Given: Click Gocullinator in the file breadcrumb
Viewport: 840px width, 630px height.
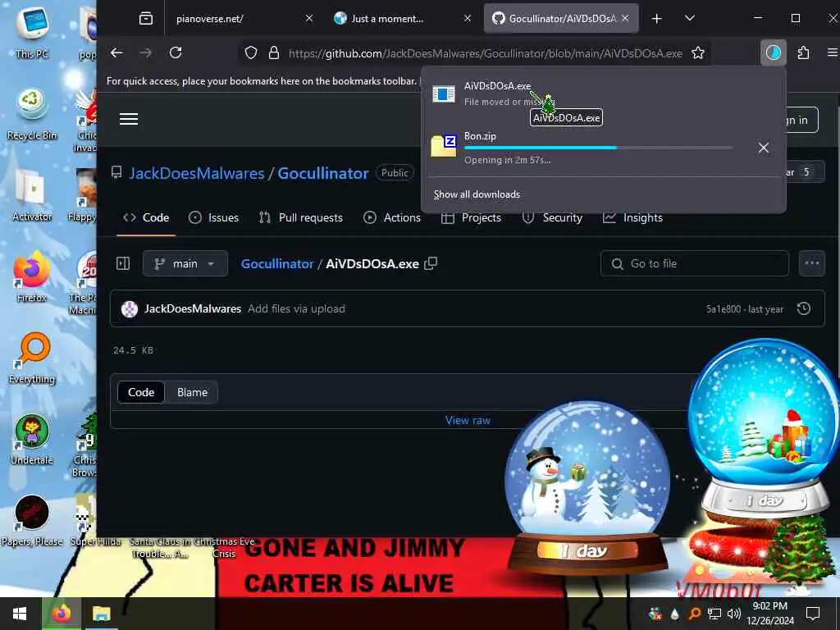Looking at the screenshot, I should [277, 263].
